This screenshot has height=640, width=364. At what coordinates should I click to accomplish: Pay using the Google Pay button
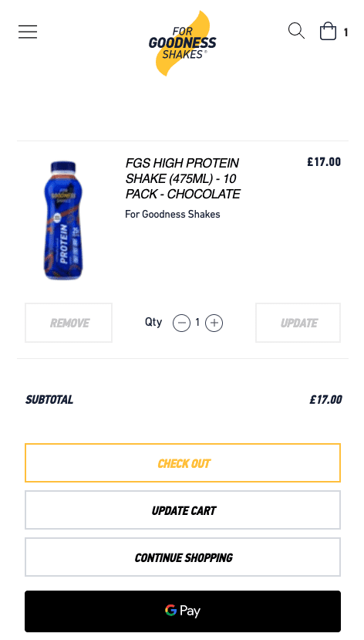tap(183, 611)
